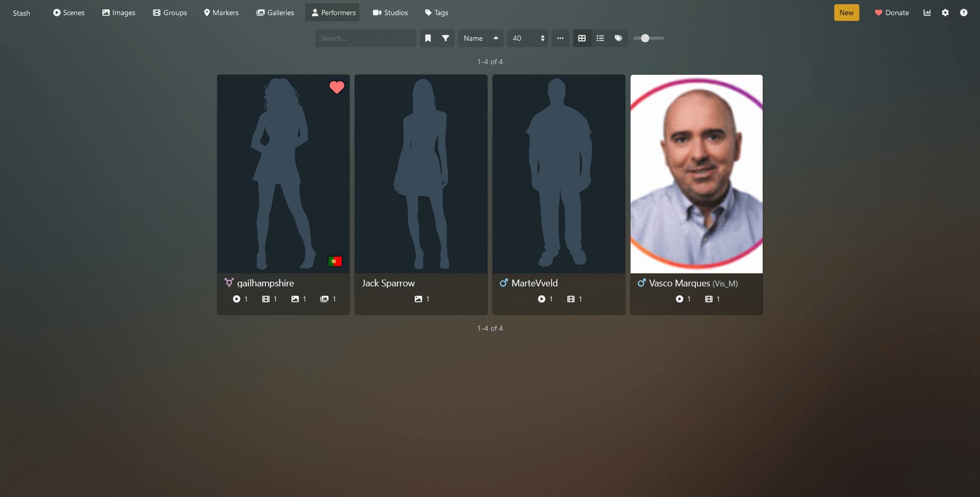Open the settings gear icon
This screenshot has width=980, height=497.
[x=945, y=13]
